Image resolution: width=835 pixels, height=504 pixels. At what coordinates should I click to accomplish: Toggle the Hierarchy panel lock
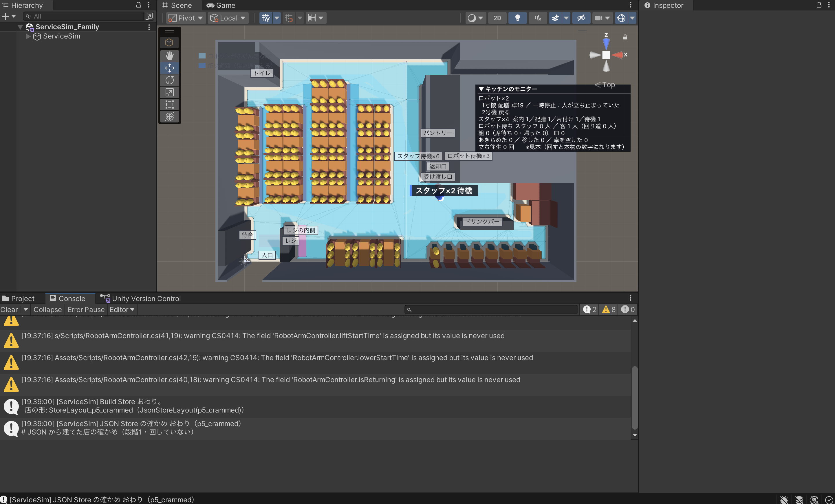[138, 5]
